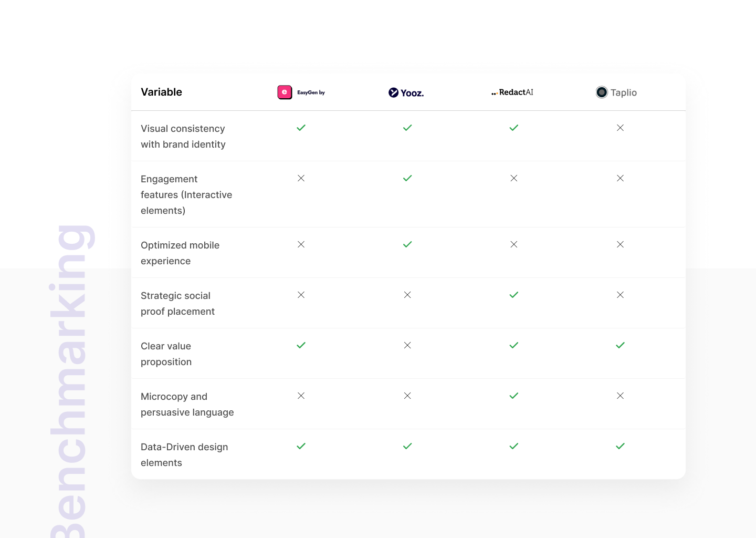Click EasyGen's checkmark for Data-Driven design elements

pyautogui.click(x=301, y=446)
